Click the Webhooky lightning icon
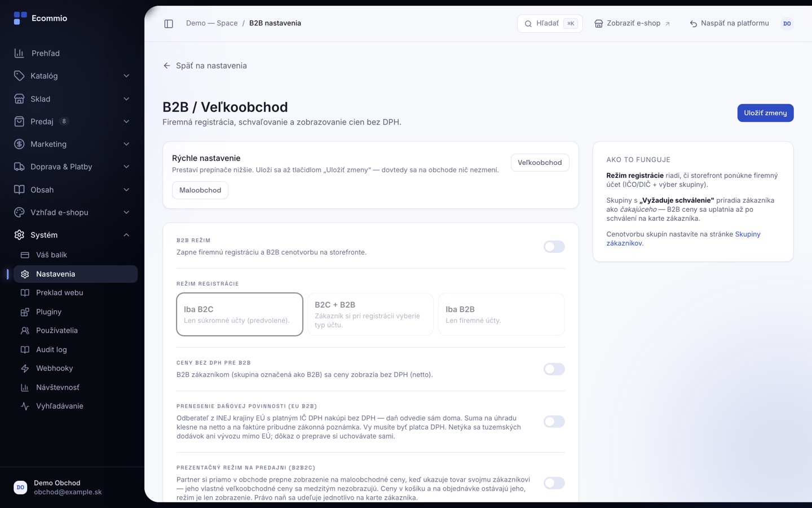 click(x=25, y=369)
